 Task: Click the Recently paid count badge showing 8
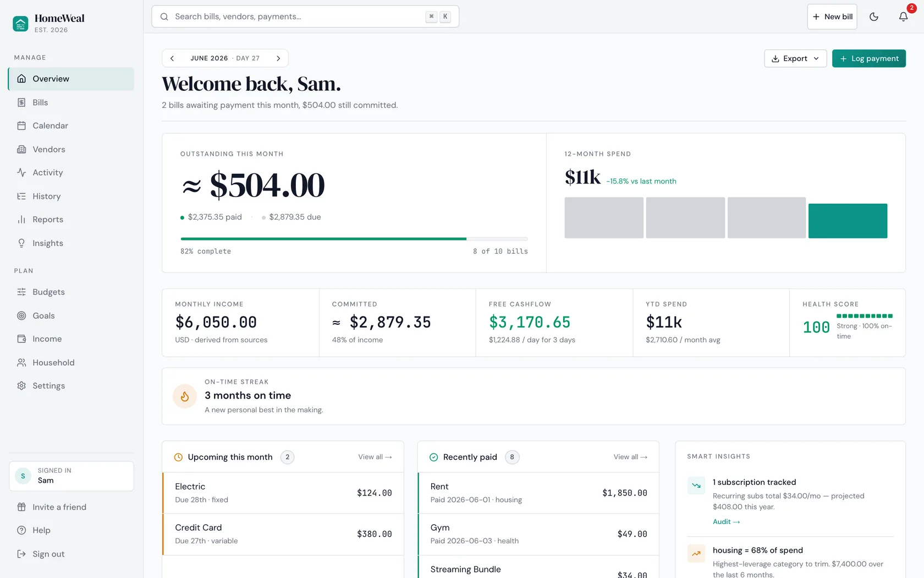(x=512, y=457)
